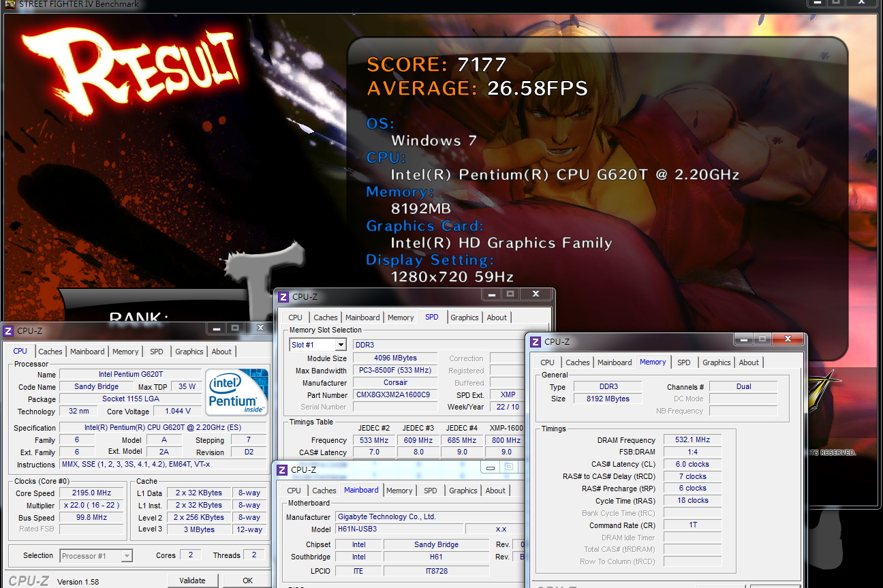This screenshot has height=588, width=883.
Task: Click CPU-Z icon in the Mainboard window title bar
Action: (x=282, y=470)
